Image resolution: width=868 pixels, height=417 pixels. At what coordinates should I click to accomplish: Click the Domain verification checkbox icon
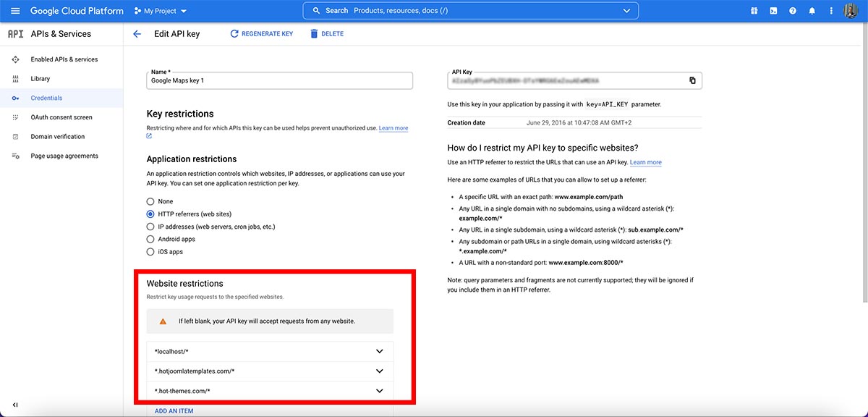point(15,137)
